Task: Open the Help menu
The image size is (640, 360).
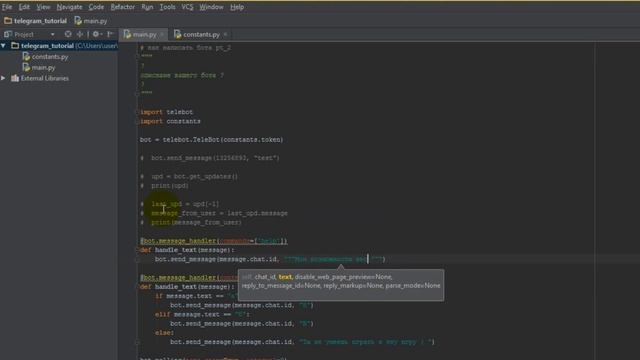Action: 237,7
